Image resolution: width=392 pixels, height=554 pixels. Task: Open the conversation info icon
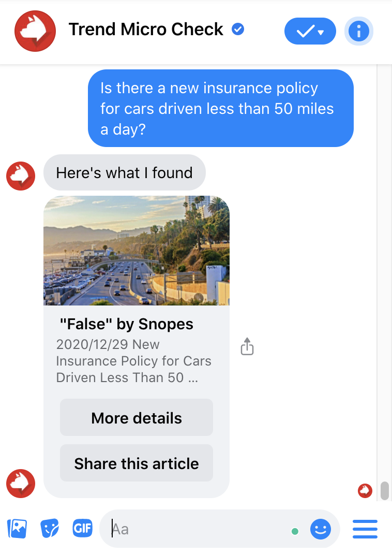[358, 31]
